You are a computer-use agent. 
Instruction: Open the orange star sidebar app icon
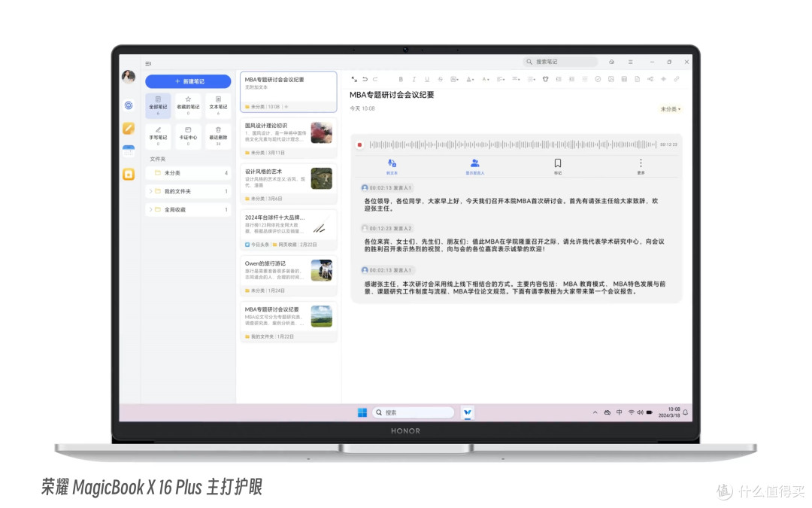point(129,174)
